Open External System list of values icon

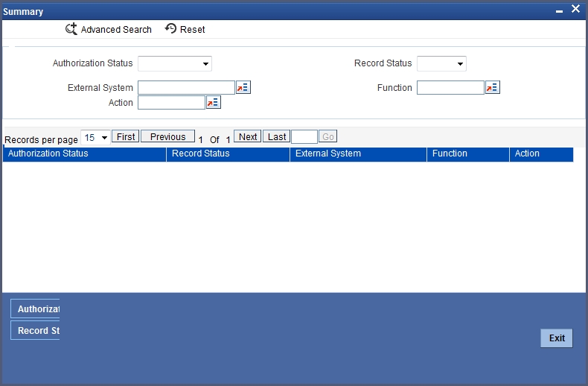[243, 87]
